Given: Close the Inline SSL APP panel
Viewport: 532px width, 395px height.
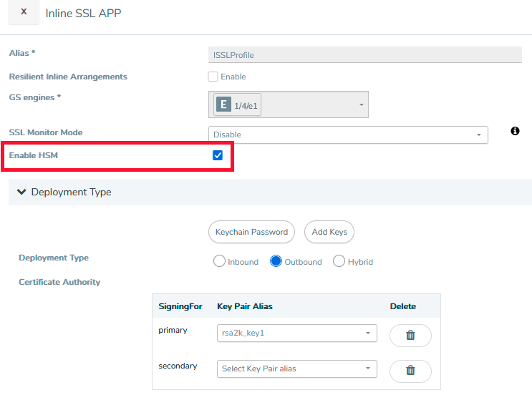Looking at the screenshot, I should coord(24,12).
